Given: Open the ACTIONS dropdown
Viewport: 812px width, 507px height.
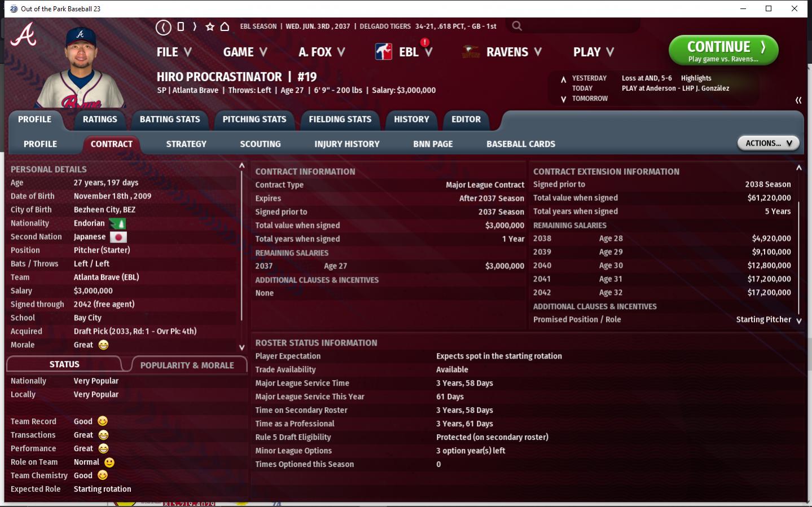Looking at the screenshot, I should 768,143.
